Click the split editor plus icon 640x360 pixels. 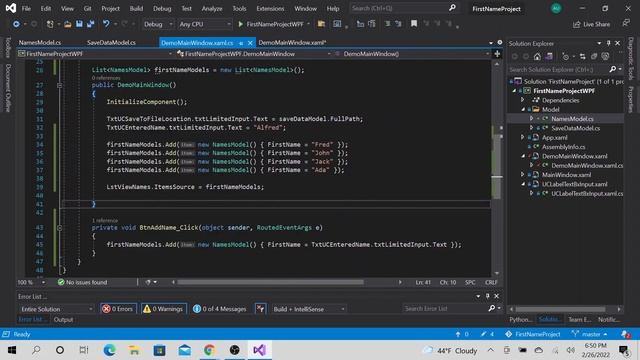pyautogui.click(x=497, y=54)
